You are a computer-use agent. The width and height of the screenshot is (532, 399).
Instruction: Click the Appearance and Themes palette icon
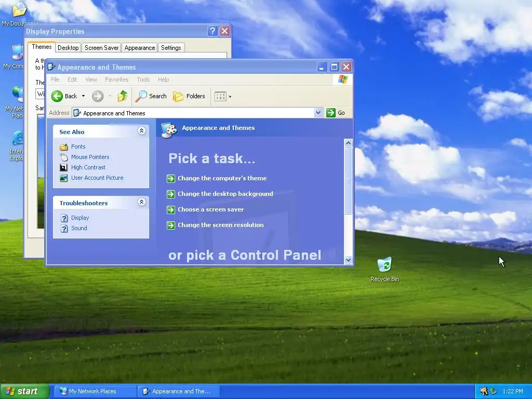[169, 130]
